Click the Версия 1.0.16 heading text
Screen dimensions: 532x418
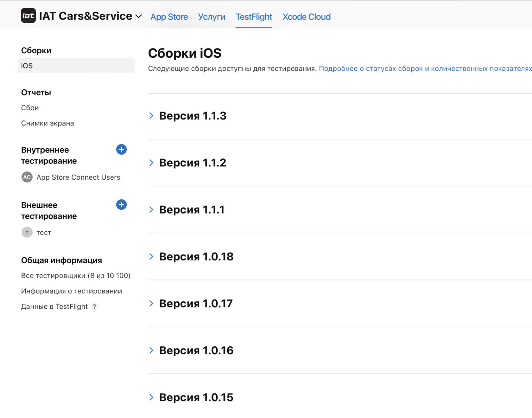pos(196,350)
